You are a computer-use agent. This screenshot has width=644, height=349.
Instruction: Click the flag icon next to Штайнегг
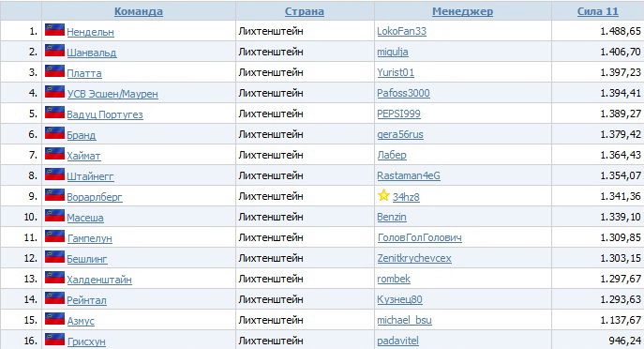coord(54,174)
